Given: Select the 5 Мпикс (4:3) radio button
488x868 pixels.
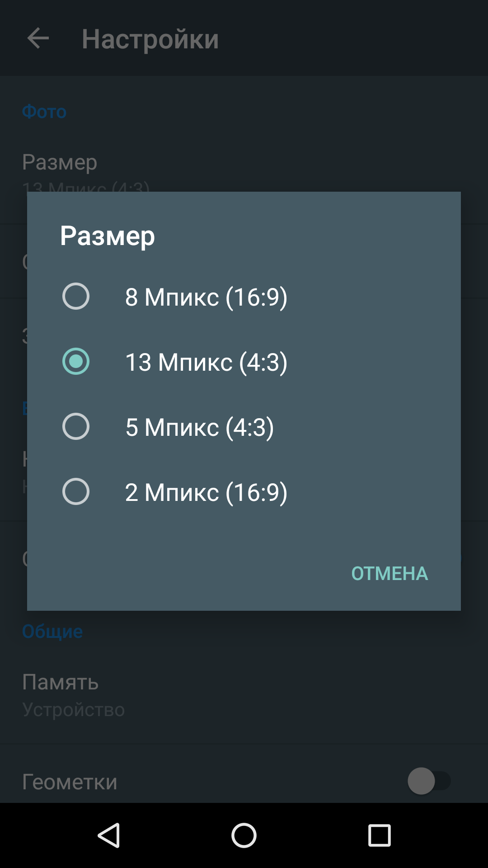Looking at the screenshot, I should [x=76, y=426].
